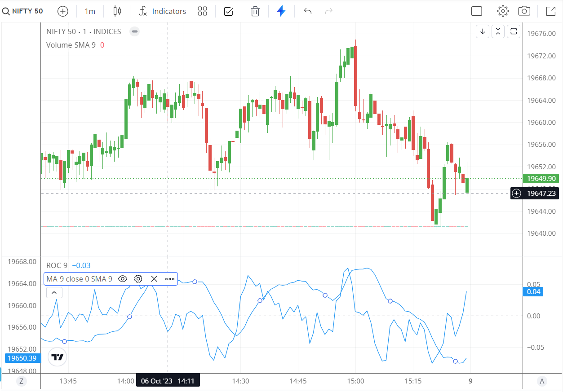Open NIFTY 50 symbol search
Image resolution: width=563 pixels, height=392 pixels.
pos(23,11)
